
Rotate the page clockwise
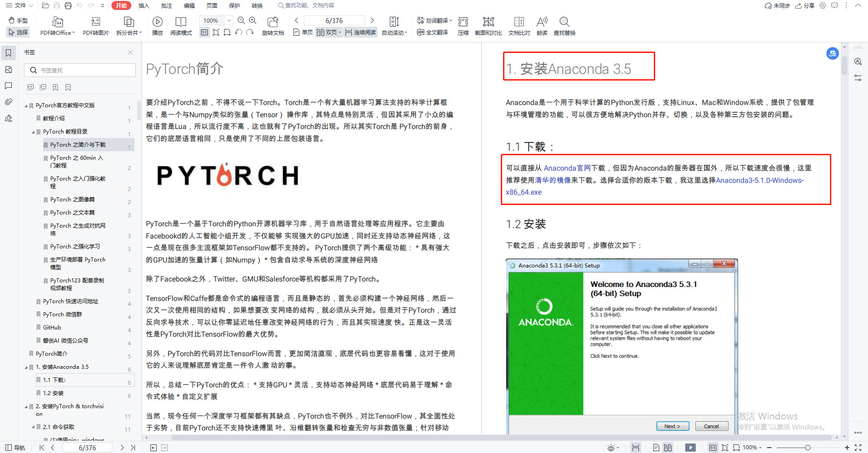[250, 32]
